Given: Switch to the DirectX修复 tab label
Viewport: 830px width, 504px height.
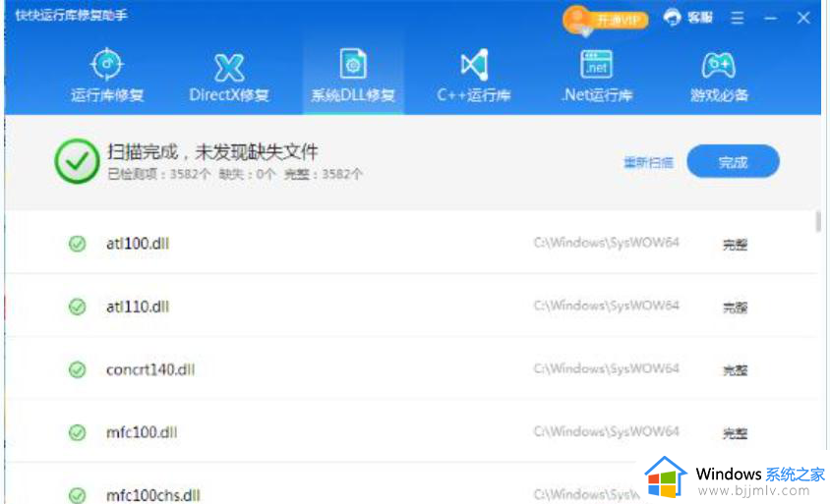Looking at the screenshot, I should (x=229, y=95).
